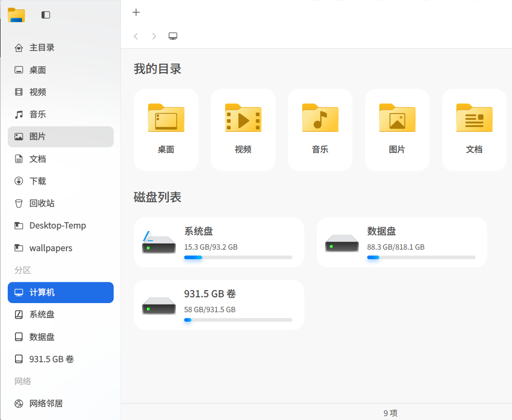The width and height of the screenshot is (512, 420).
Task: Open 回收站 in the sidebar
Action: pos(61,204)
